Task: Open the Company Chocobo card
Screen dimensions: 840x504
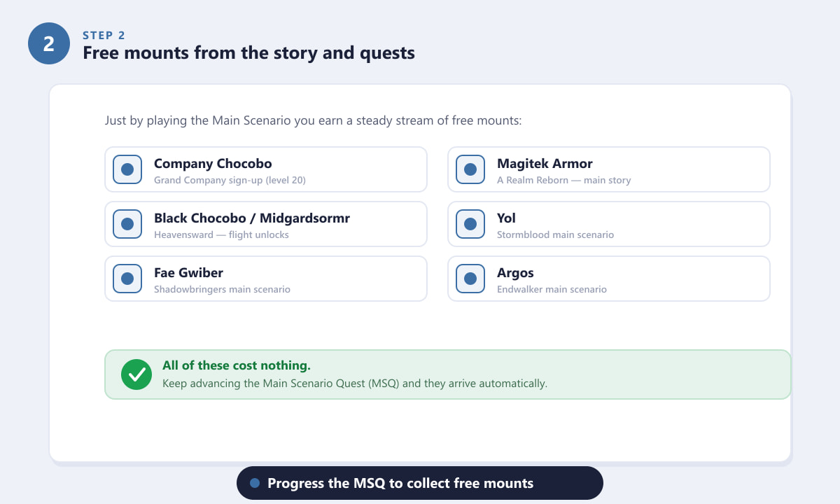Action: pos(266,169)
